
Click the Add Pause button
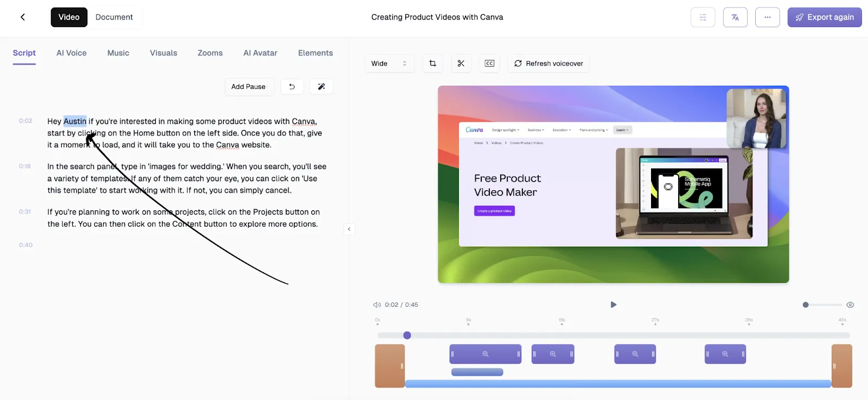pyautogui.click(x=249, y=87)
